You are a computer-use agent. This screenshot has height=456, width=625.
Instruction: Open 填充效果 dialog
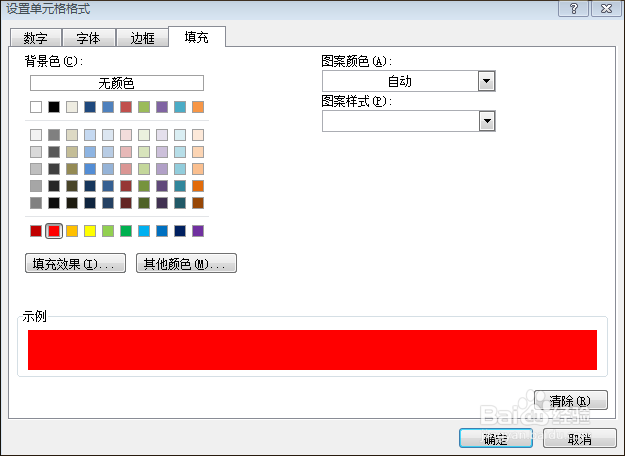click(x=75, y=263)
